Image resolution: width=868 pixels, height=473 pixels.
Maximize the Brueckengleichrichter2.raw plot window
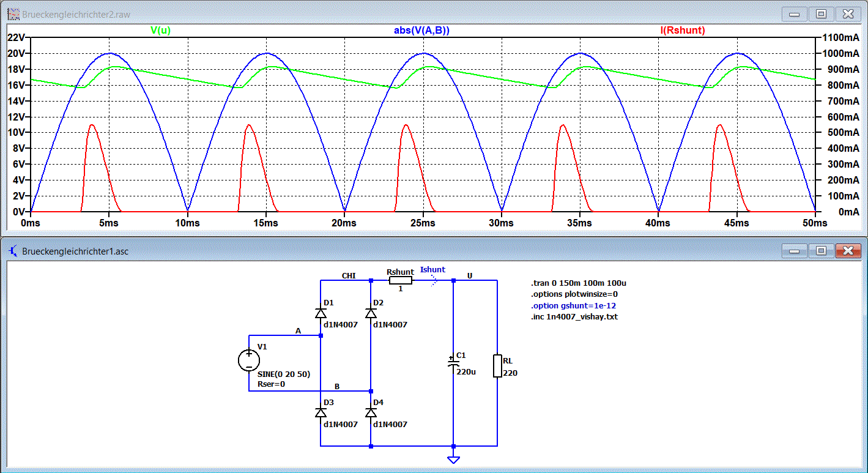pyautogui.click(x=821, y=15)
